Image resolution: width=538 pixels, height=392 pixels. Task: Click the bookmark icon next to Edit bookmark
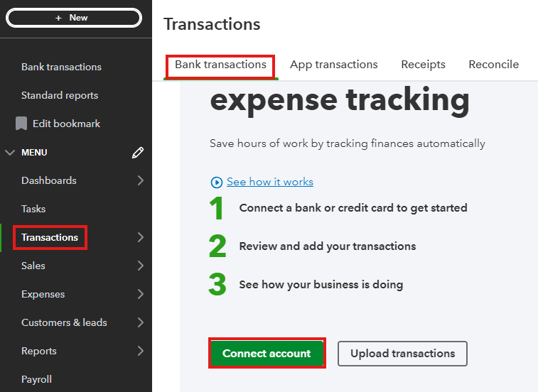coord(21,124)
